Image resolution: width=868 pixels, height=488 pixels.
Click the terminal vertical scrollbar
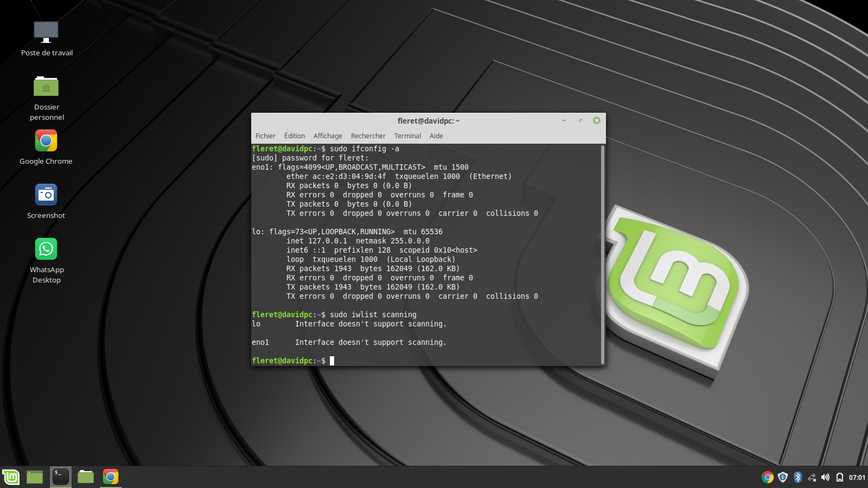point(602,255)
